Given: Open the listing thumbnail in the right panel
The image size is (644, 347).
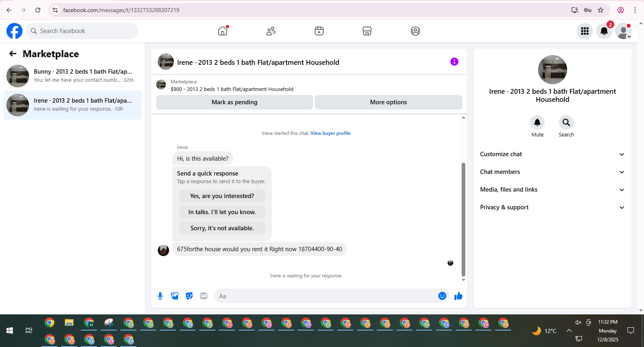Looking at the screenshot, I should coord(553,70).
